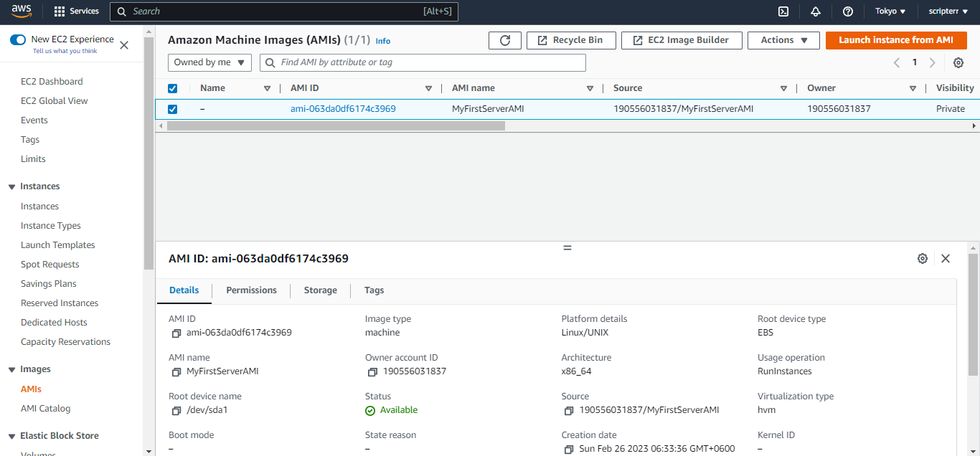Viewport: 980px width, 456px height.
Task: Launch CloudShell from the top bar
Action: (x=784, y=11)
